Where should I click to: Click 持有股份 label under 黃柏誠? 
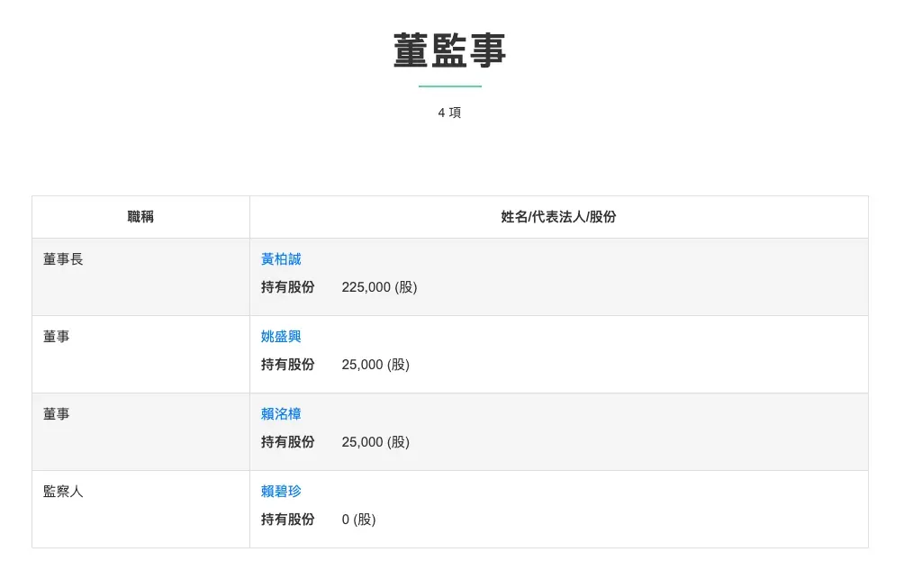click(x=288, y=287)
